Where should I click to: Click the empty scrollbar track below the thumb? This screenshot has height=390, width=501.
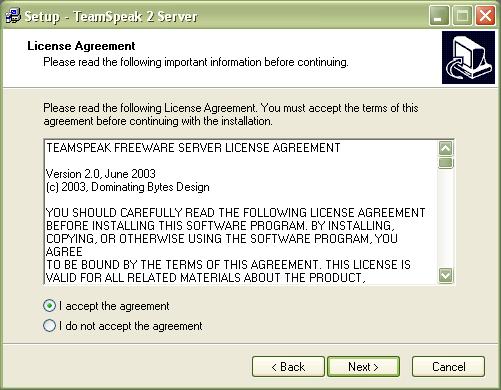point(446,219)
